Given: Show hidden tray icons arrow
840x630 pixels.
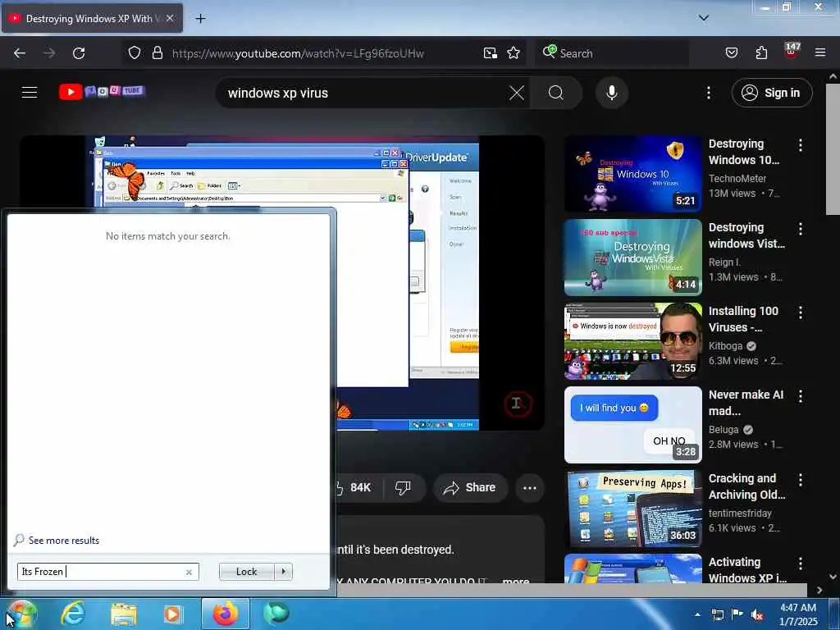Looking at the screenshot, I should [x=697, y=614].
